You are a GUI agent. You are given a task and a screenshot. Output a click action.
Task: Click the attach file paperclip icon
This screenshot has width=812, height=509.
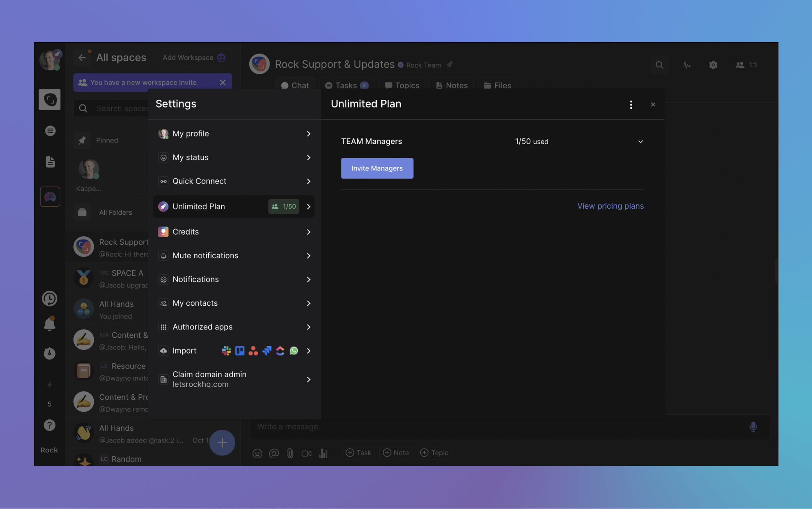point(290,453)
